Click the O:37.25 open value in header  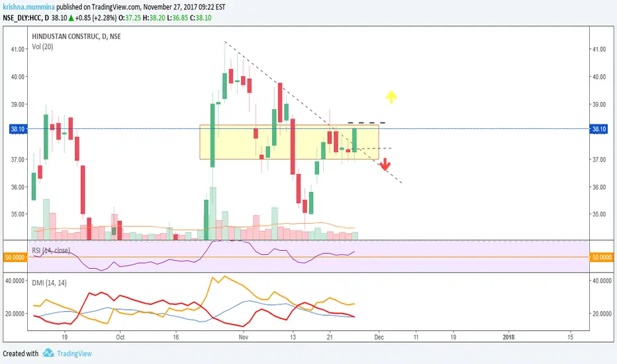(130, 18)
